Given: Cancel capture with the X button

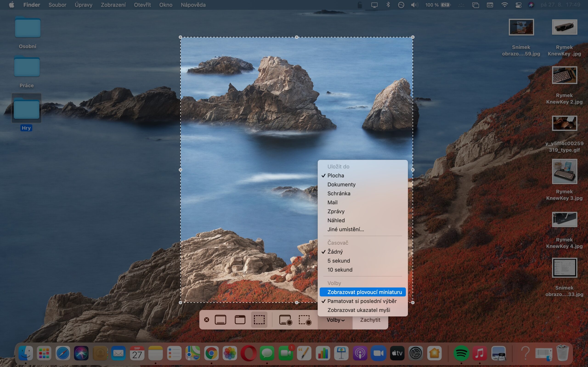Looking at the screenshot, I should click(x=207, y=320).
